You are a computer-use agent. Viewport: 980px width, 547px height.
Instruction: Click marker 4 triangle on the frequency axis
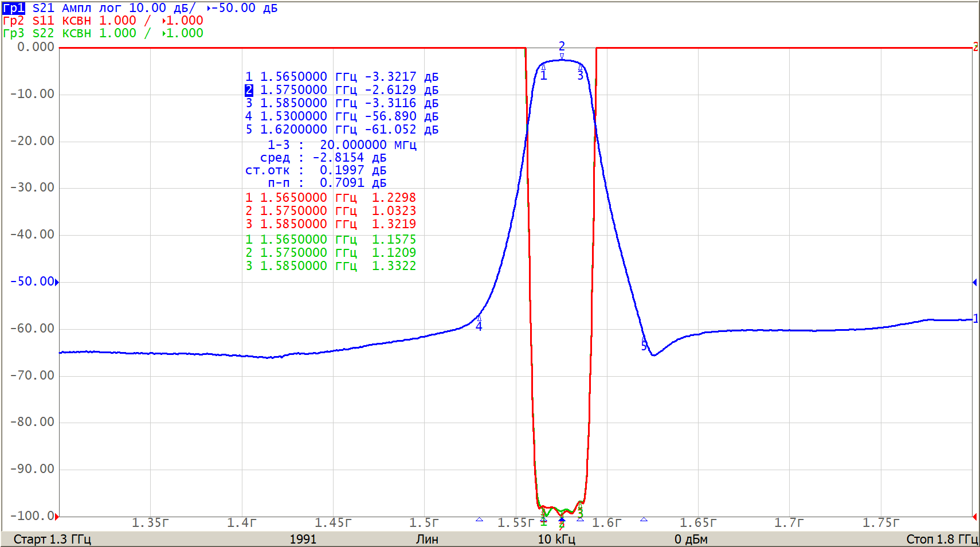click(479, 519)
